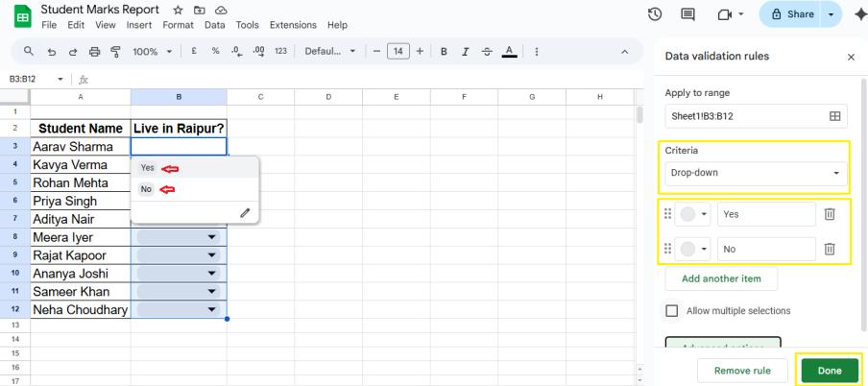
Task: Open Gemini sparkle icon
Action: (x=859, y=15)
